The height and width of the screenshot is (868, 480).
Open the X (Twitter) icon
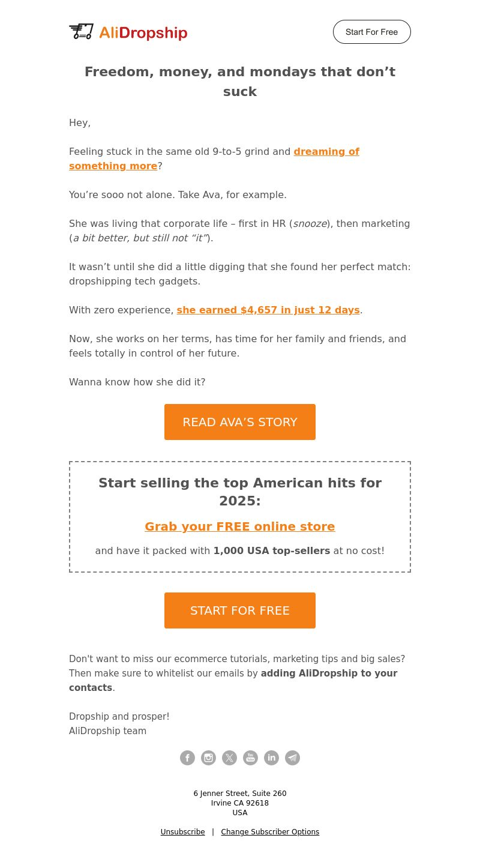[x=229, y=758]
